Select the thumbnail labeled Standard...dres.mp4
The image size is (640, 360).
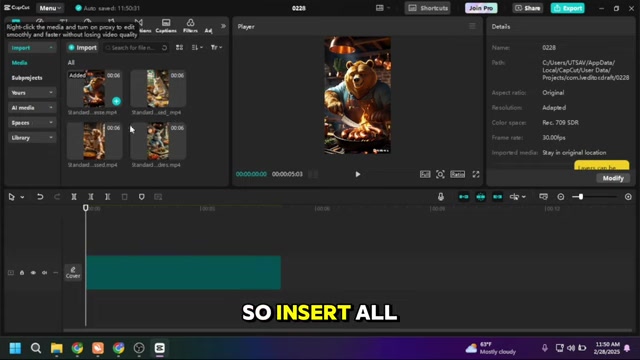(x=158, y=141)
